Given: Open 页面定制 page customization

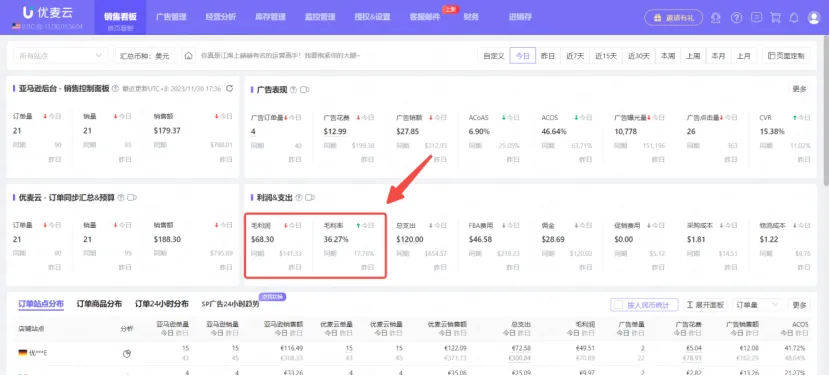Looking at the screenshot, I should pyautogui.click(x=786, y=56).
